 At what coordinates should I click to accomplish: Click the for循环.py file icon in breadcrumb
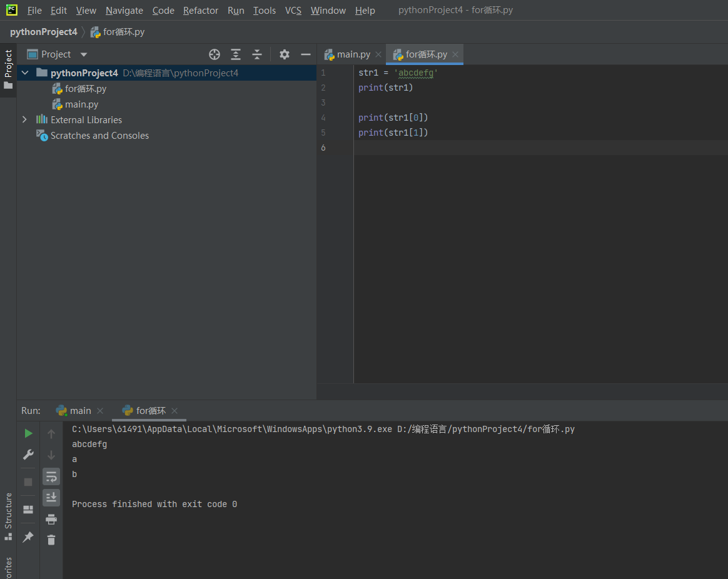click(x=95, y=32)
